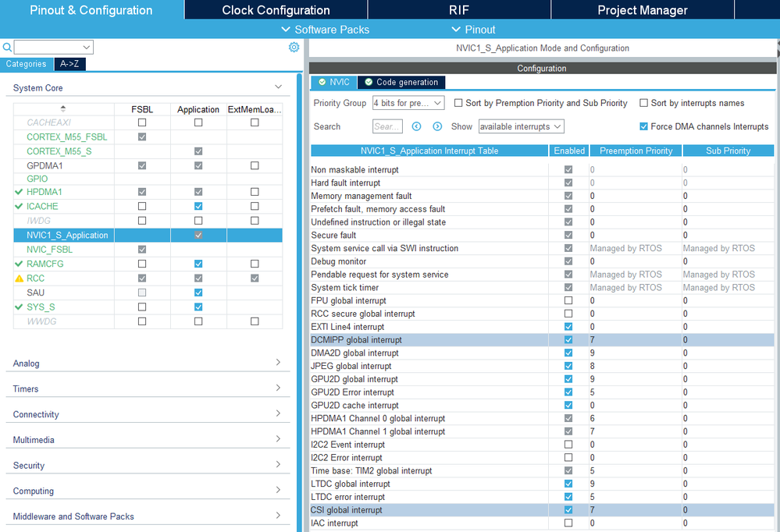Screen dimensions: 780x532
Task: Click the search magnifier icon
Action: coord(7,48)
